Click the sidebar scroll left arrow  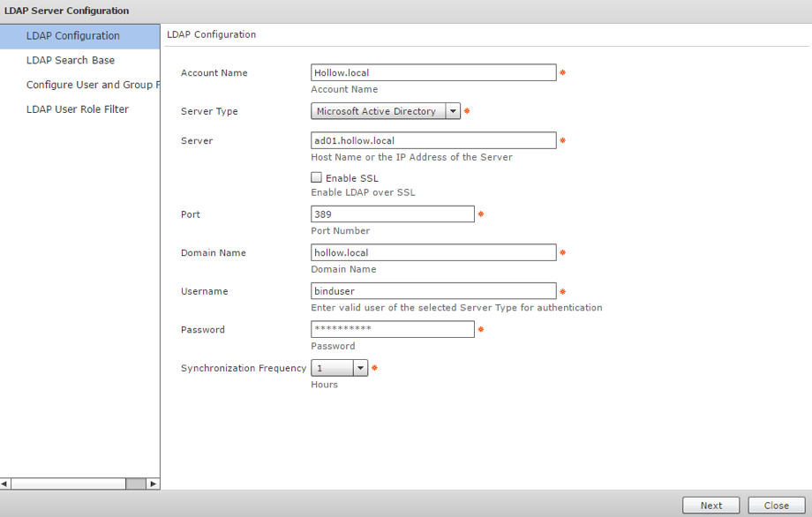coord(5,483)
